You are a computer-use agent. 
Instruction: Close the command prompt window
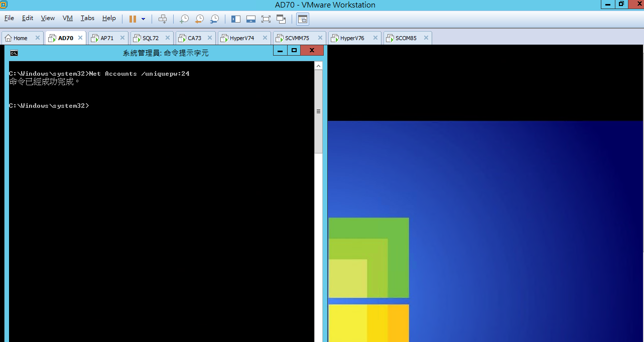tap(312, 50)
